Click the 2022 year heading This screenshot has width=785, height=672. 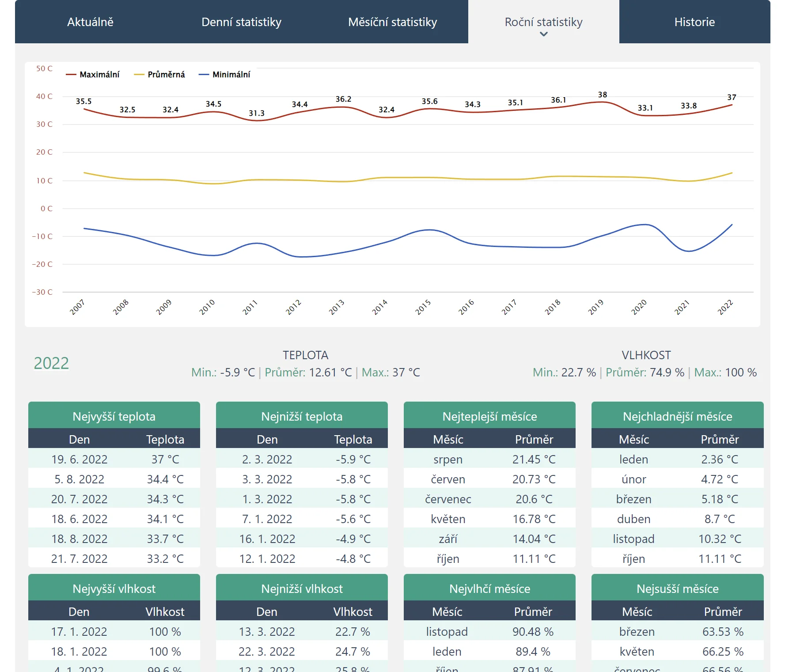click(x=51, y=363)
